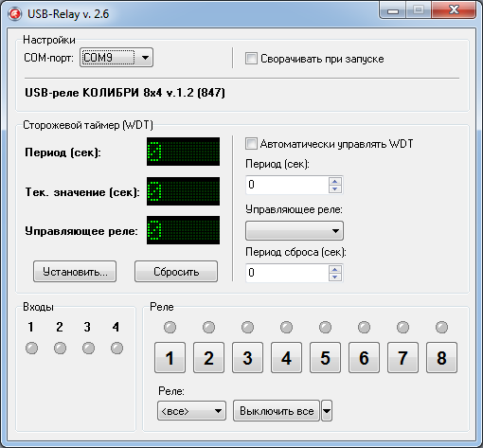Decrease 'Период сброса (сек)' spinner value
Viewport: 483px width, 448px height.
pyautogui.click(x=335, y=277)
